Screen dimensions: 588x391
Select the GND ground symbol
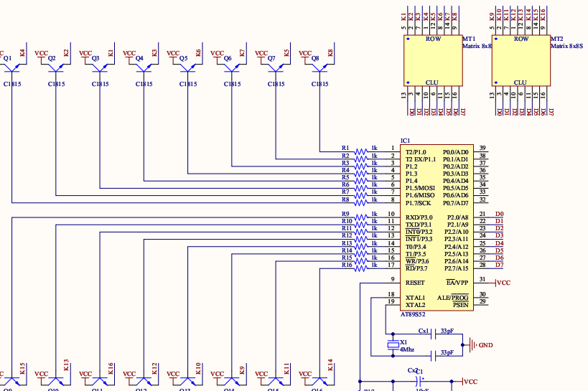coord(472,345)
